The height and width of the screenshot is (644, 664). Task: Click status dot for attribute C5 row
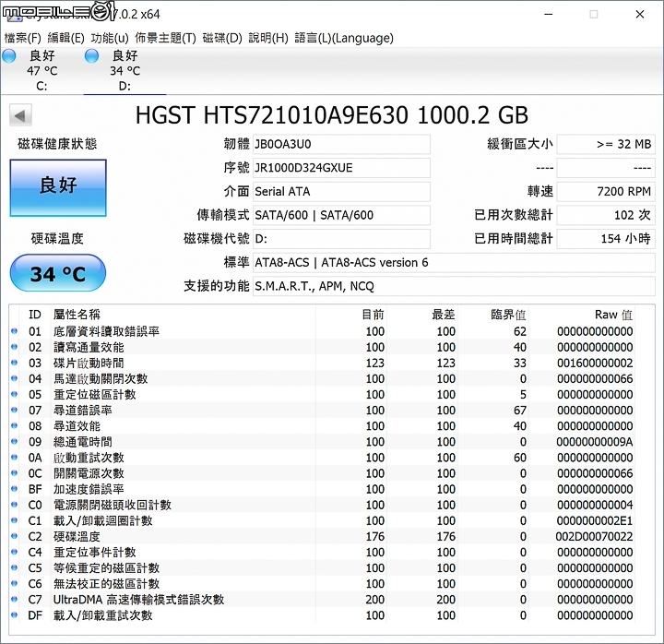(14, 567)
